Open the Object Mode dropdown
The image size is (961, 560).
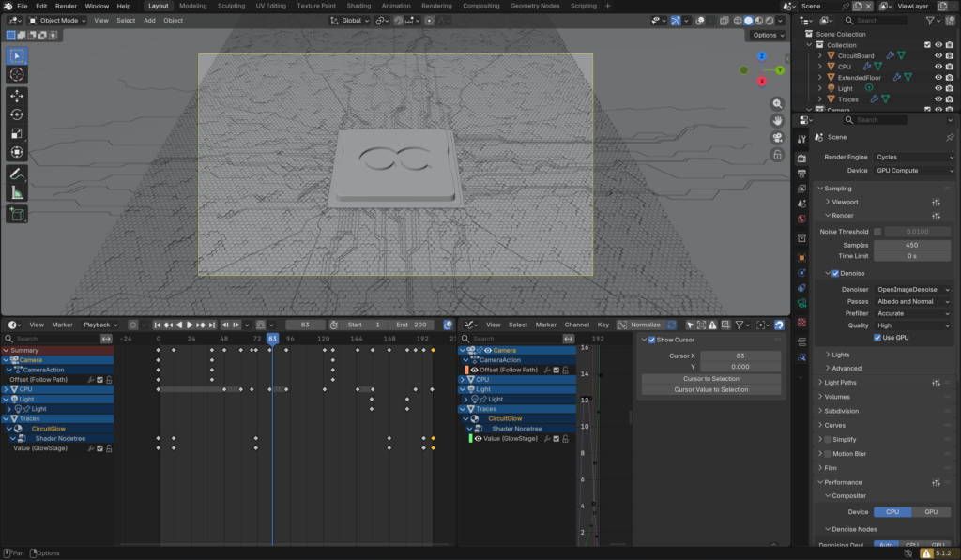[58, 21]
